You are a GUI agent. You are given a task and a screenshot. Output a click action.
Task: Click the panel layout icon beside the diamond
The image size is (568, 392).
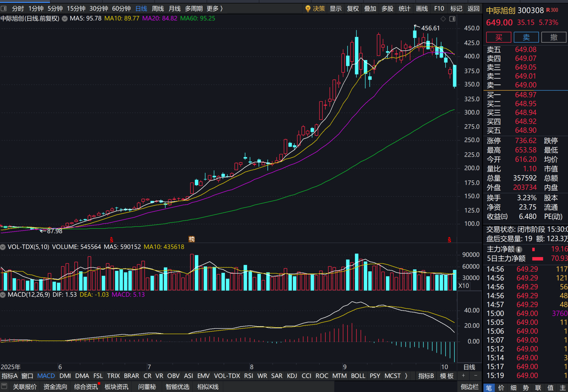452,19
